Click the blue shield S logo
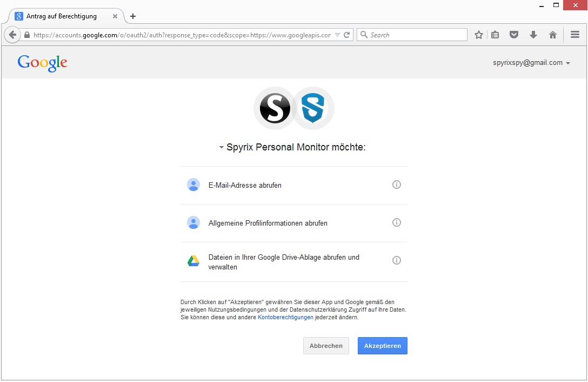Image resolution: width=588 pixels, height=382 pixels. point(313,108)
